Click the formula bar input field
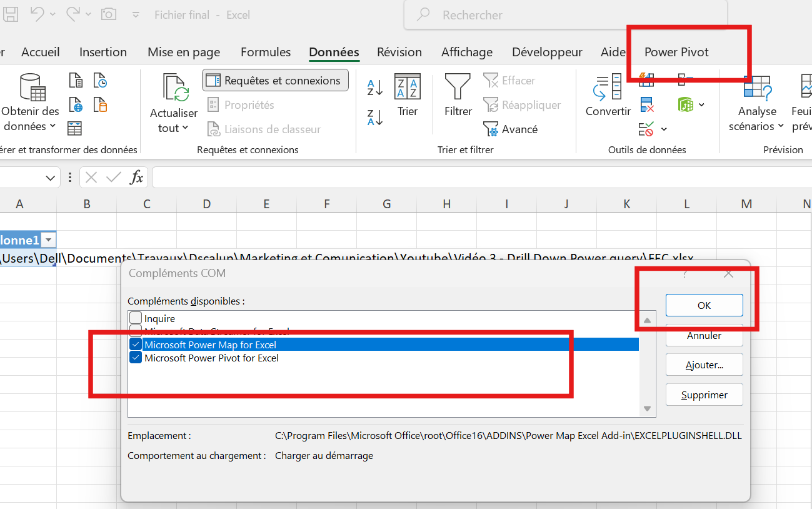The height and width of the screenshot is (509, 812). pos(481,178)
